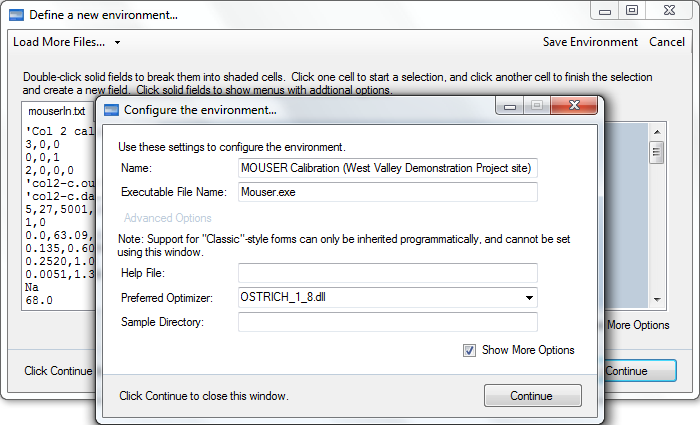This screenshot has height=425, width=700.
Task: Click the scroll up arrow in file view
Action: pos(657,132)
